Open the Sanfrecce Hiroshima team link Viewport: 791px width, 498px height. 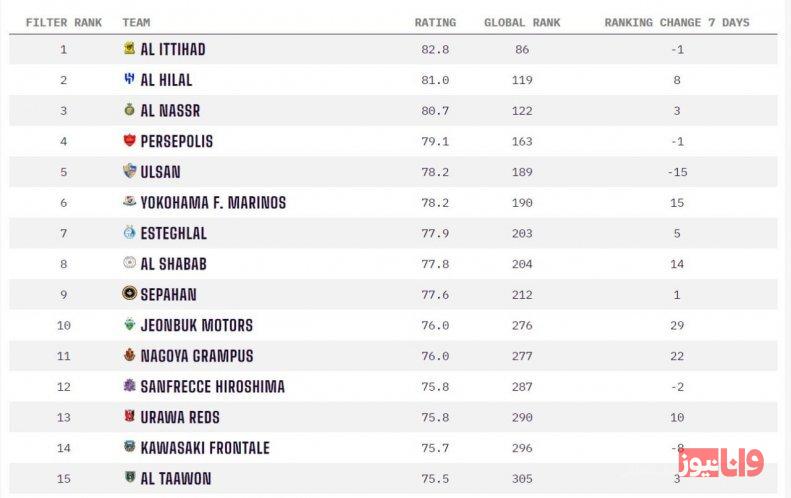coord(212,387)
